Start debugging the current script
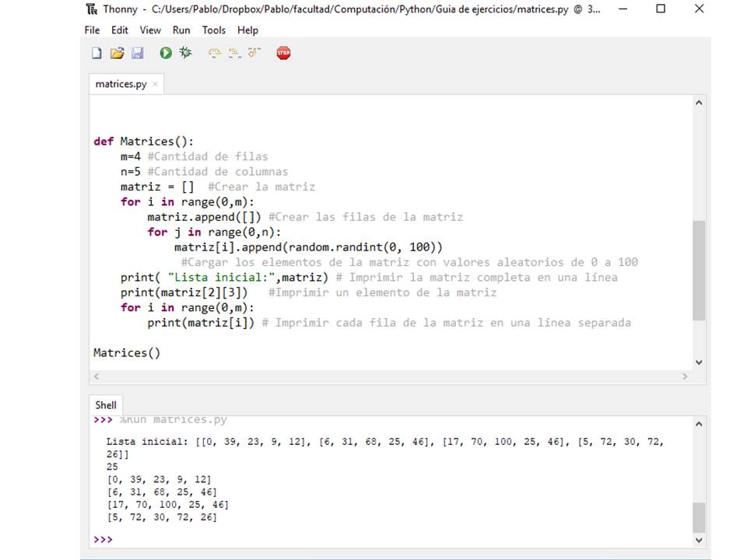This screenshot has width=747, height=560. pos(185,53)
